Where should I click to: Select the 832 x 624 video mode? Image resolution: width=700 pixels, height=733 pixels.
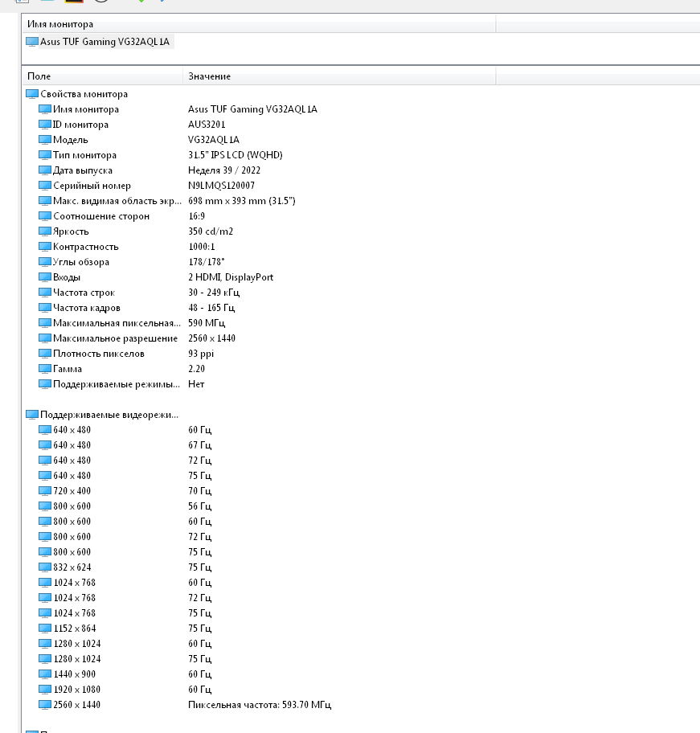tap(72, 567)
